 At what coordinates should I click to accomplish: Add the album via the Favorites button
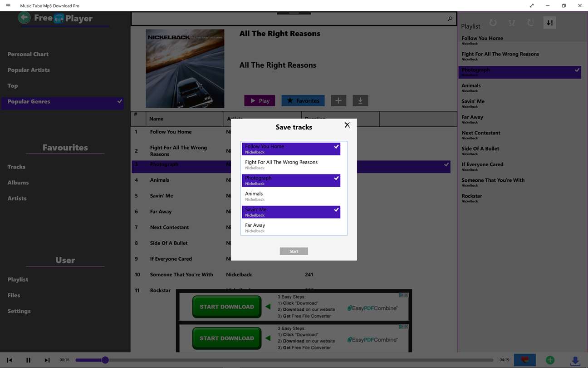click(x=303, y=101)
